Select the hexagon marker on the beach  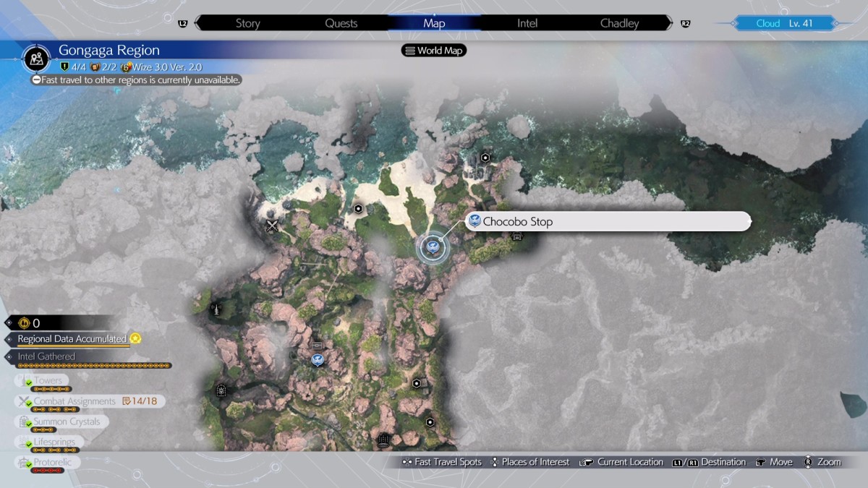358,208
